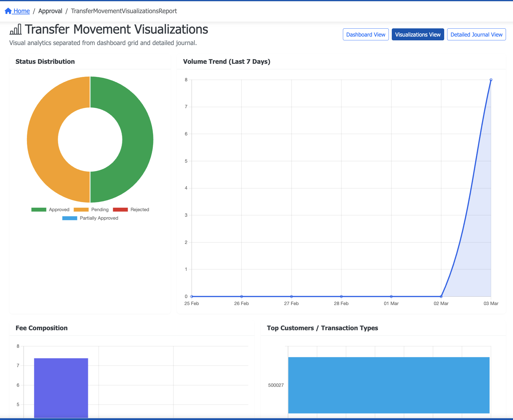Click the 03 Mar peak data point
Viewport: 513px width, 420px height.
pos(491,80)
